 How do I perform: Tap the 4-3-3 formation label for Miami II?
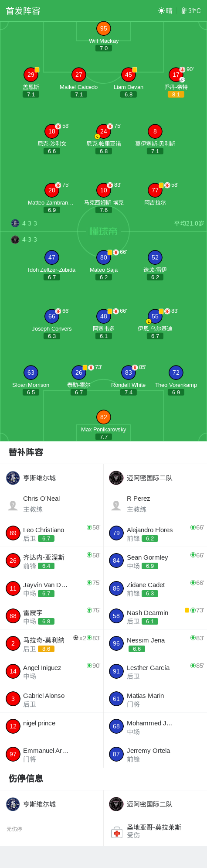(x=30, y=239)
